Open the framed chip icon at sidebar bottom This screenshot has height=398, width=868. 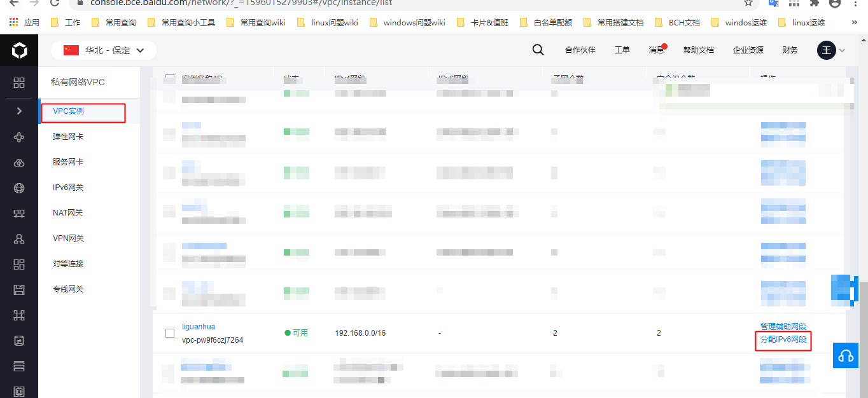click(19, 391)
